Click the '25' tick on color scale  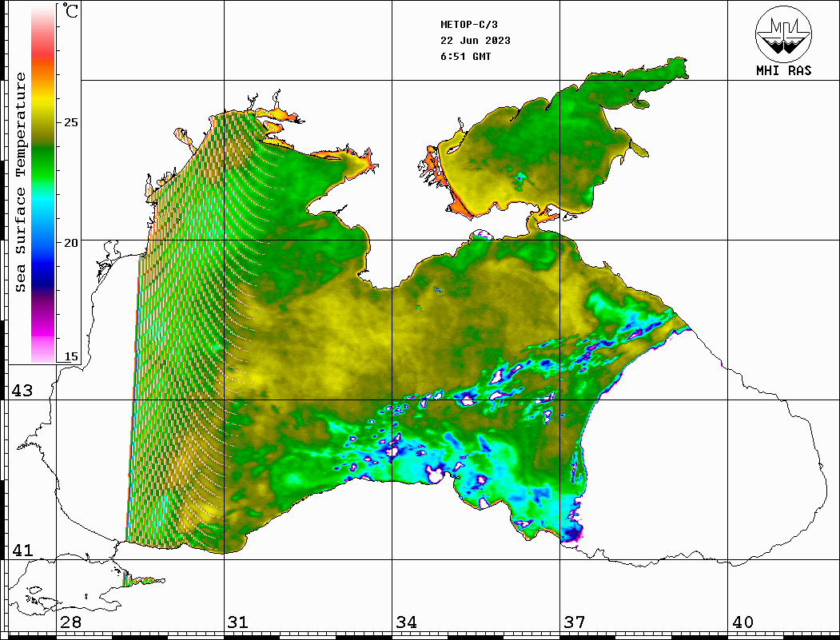pyautogui.click(x=70, y=122)
